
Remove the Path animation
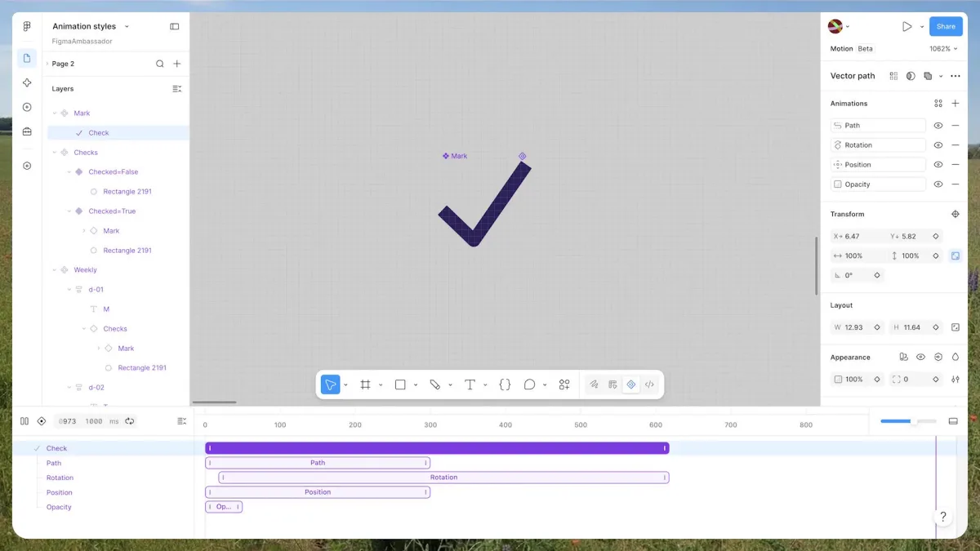point(955,126)
